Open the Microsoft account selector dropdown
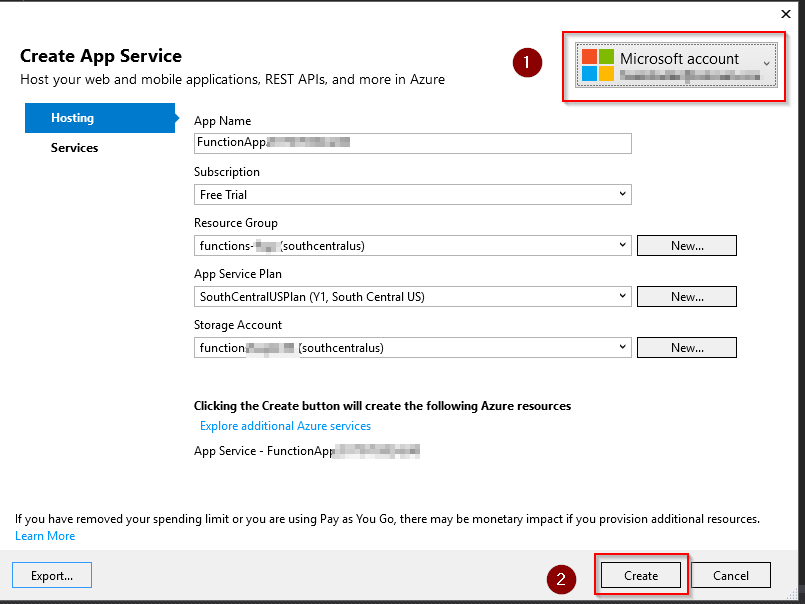The image size is (805, 604). pyautogui.click(x=676, y=65)
